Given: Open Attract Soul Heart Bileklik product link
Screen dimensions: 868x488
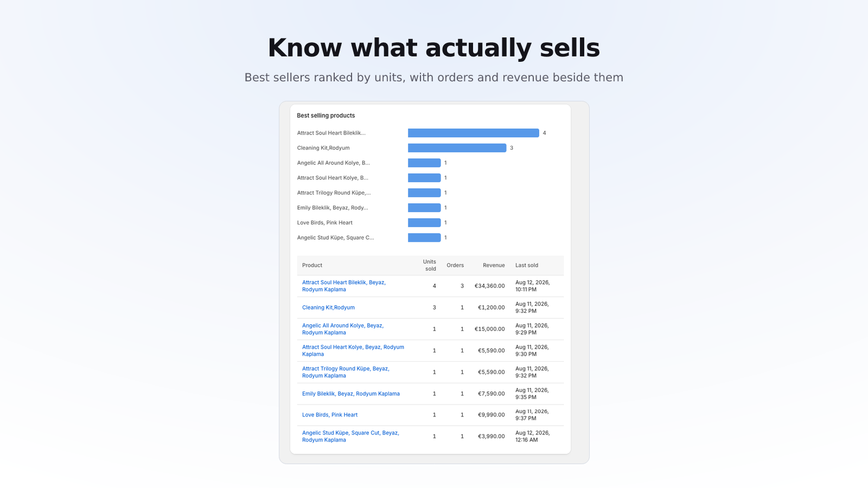Looking at the screenshot, I should (344, 286).
